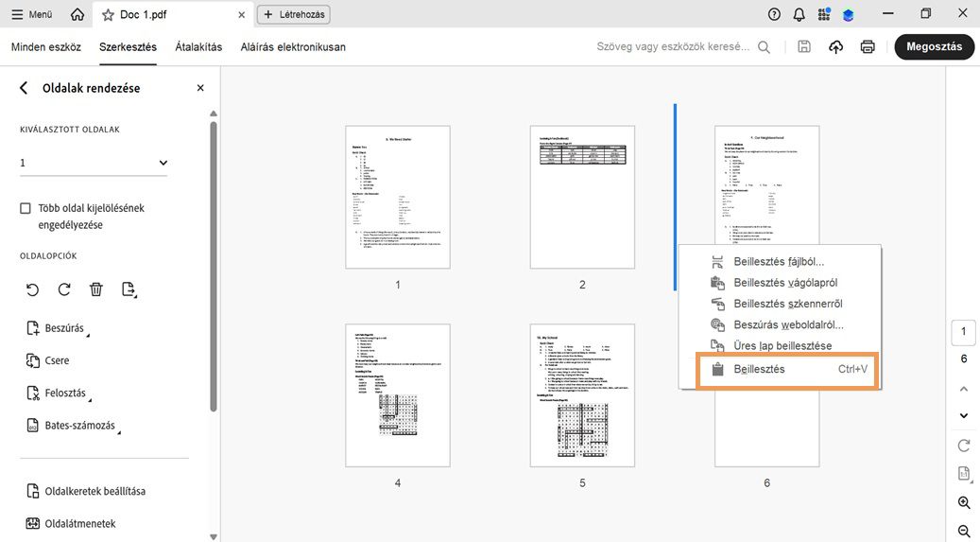This screenshot has height=542, width=980.
Task: Choose Üres lap beillesztése menu item
Action: point(780,345)
